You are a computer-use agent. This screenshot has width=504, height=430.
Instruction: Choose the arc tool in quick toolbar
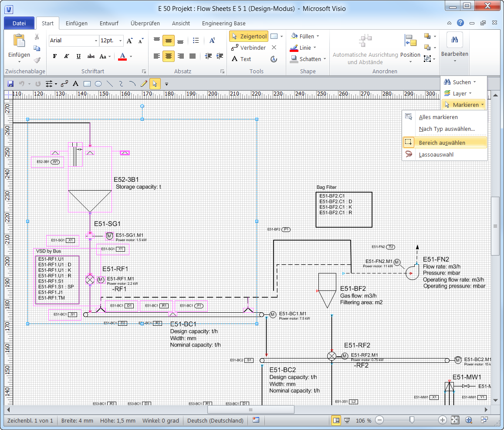pos(132,84)
